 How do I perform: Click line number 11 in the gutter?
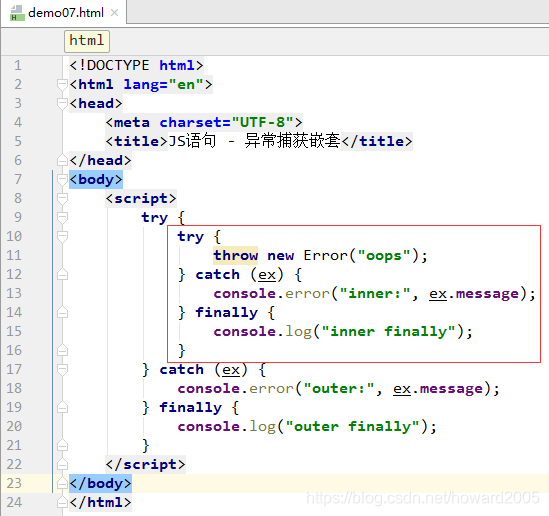(14, 255)
